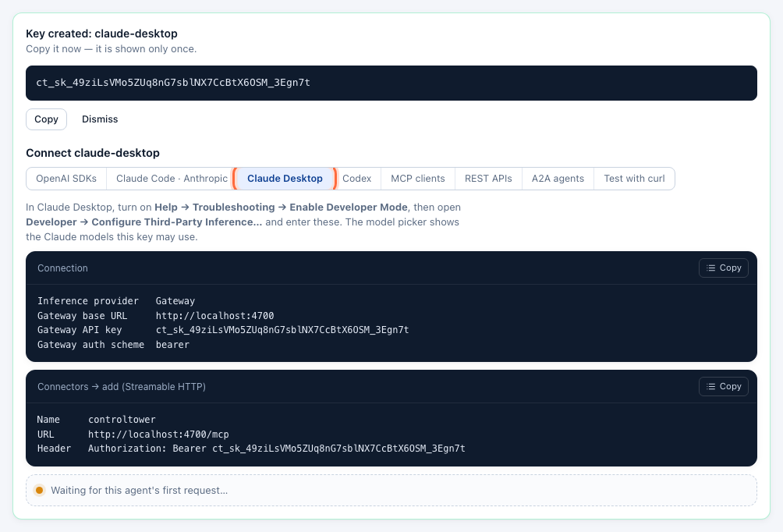Image resolution: width=783 pixels, height=532 pixels.
Task: Click the Connect claude-desktop heading
Action: [x=93, y=153]
